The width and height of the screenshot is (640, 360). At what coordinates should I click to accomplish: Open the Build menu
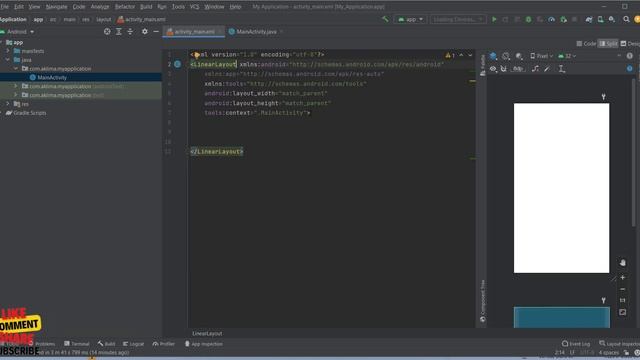[146, 7]
